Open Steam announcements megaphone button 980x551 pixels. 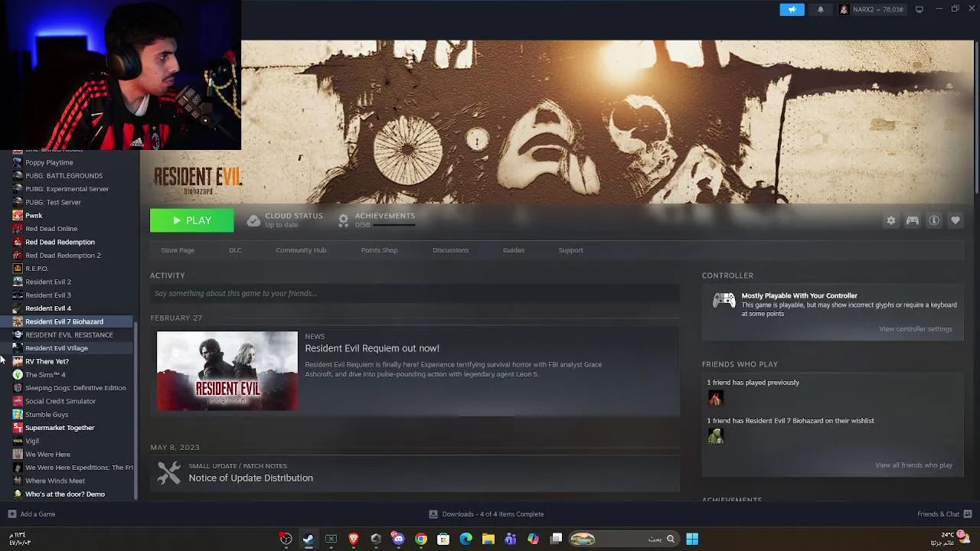click(792, 9)
